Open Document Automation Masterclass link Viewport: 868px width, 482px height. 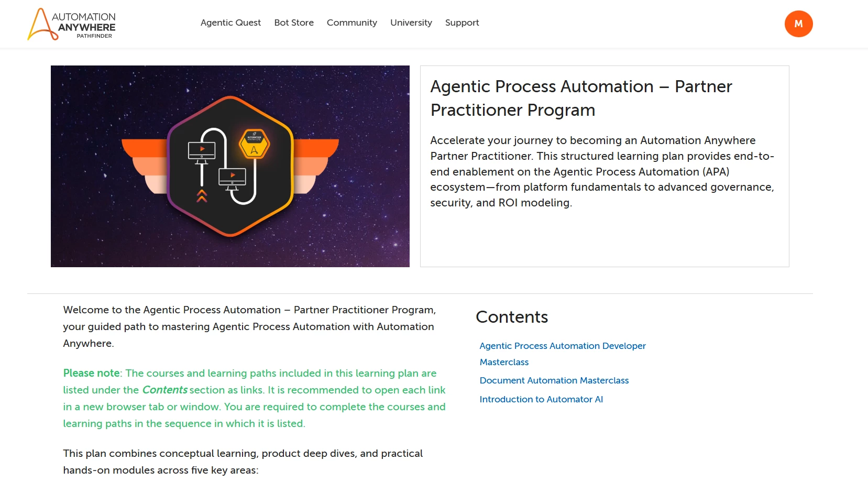(554, 380)
